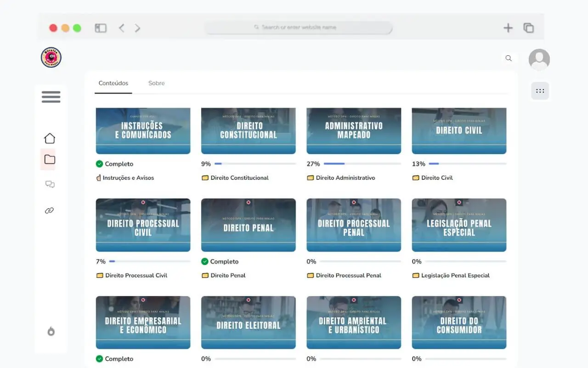Open the search magnifier icon
The width and height of the screenshot is (588, 368).
509,58
